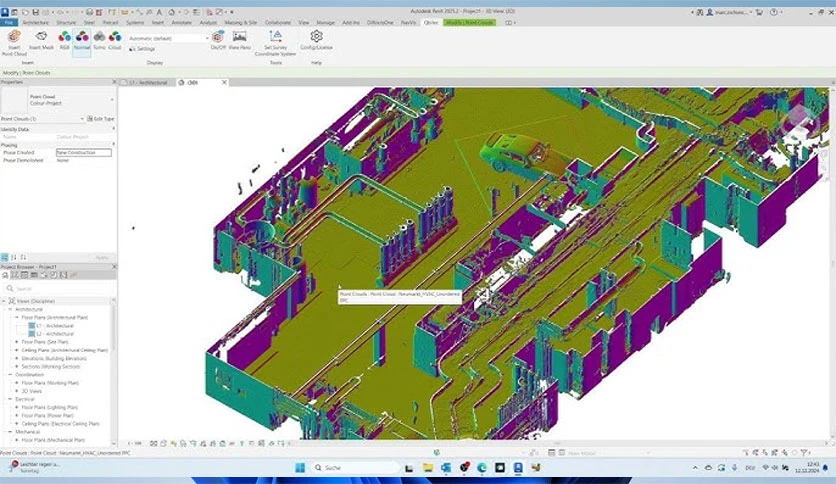
Task: Expand the 3D Views tree node
Action: click(x=17, y=391)
